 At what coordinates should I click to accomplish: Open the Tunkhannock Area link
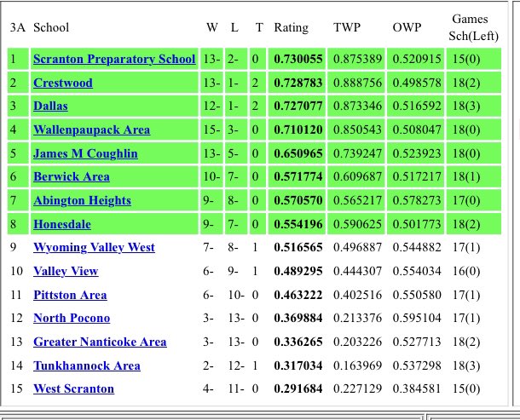coord(87,365)
